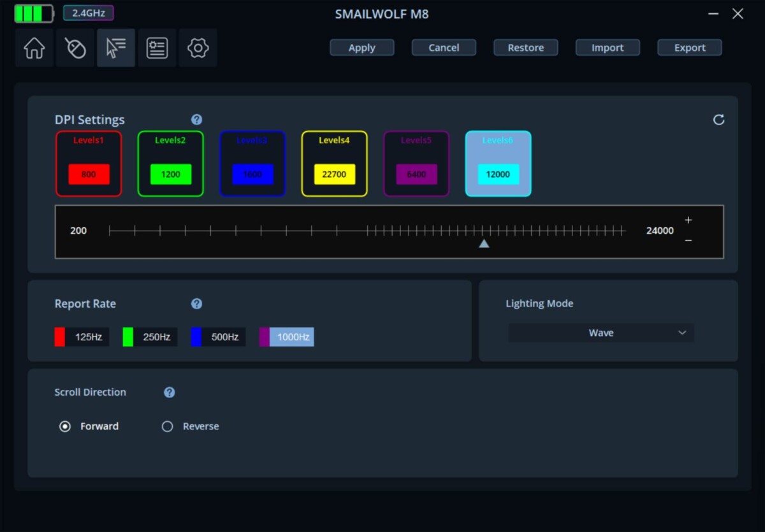The image size is (765, 532).
Task: Reset DPI settings with refresh icon
Action: pyautogui.click(x=718, y=120)
